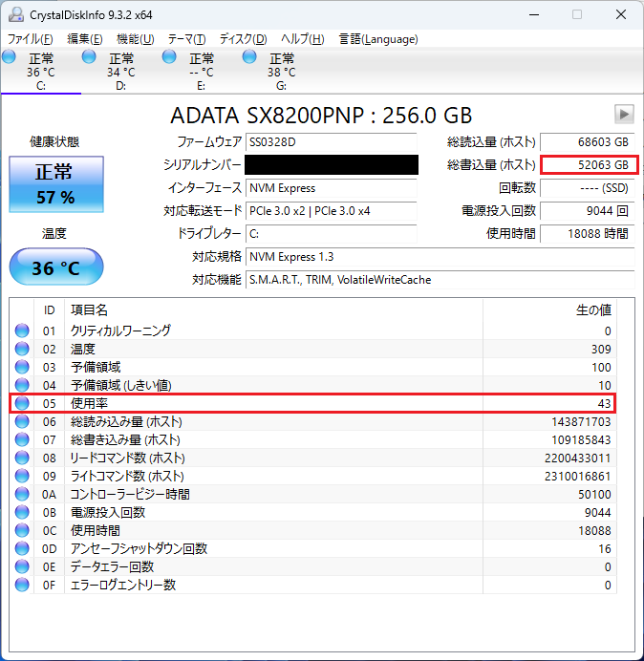Select drive C: status indicator
644x661 pixels.
(x=9, y=56)
